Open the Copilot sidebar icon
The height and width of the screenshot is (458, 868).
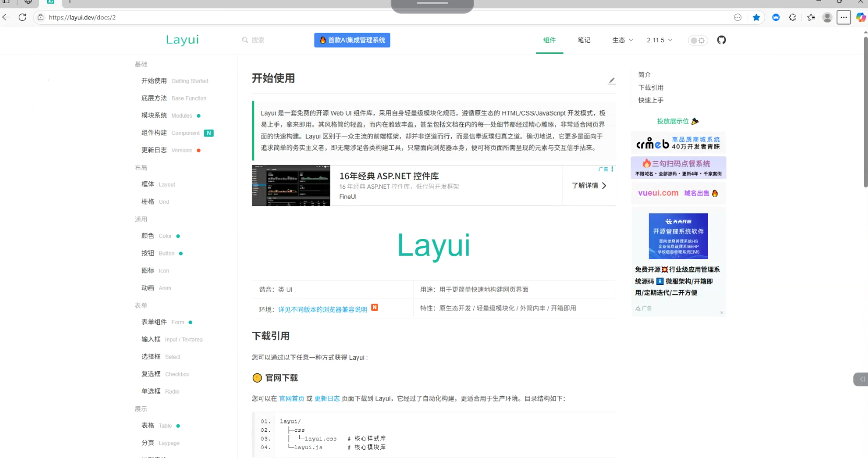[x=860, y=17]
